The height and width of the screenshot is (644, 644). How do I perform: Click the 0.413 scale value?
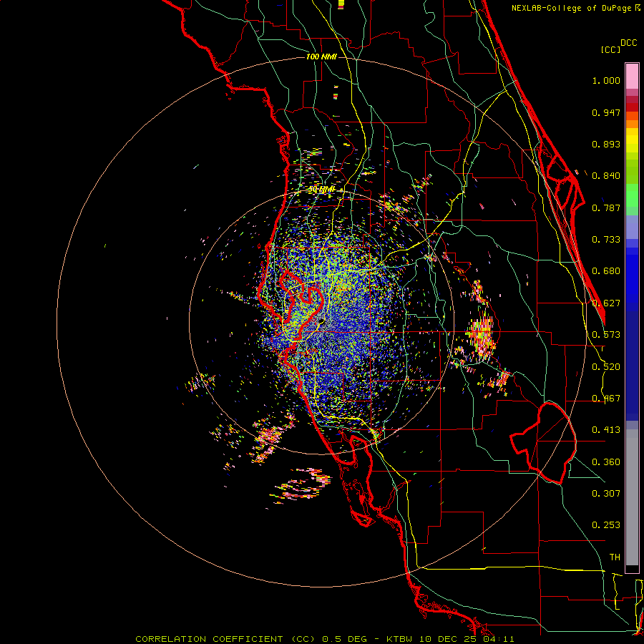(606, 430)
